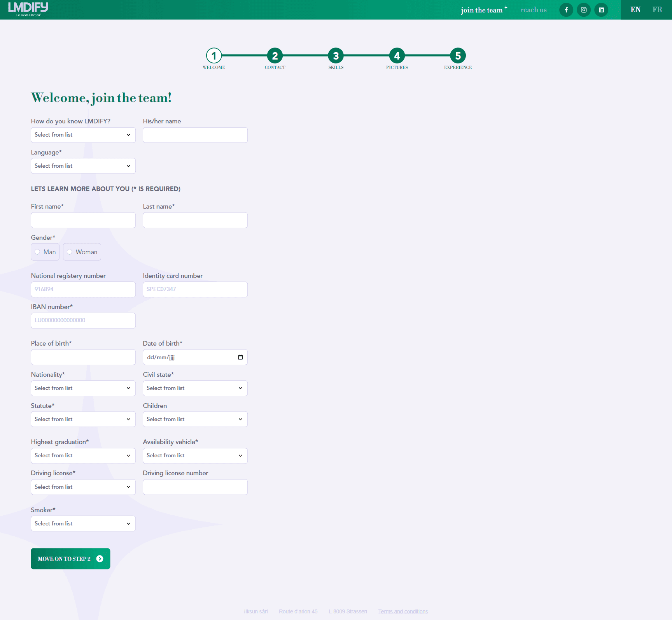672x620 pixels.
Task: Open the calendar picker for Date of birth
Action: tap(240, 357)
